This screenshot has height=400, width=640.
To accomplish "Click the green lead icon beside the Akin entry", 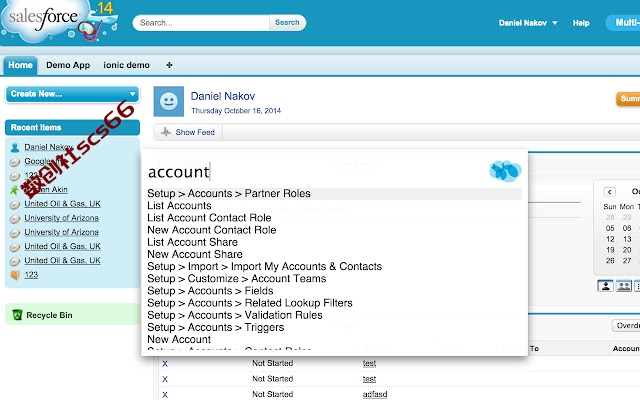I will pos(15,190).
